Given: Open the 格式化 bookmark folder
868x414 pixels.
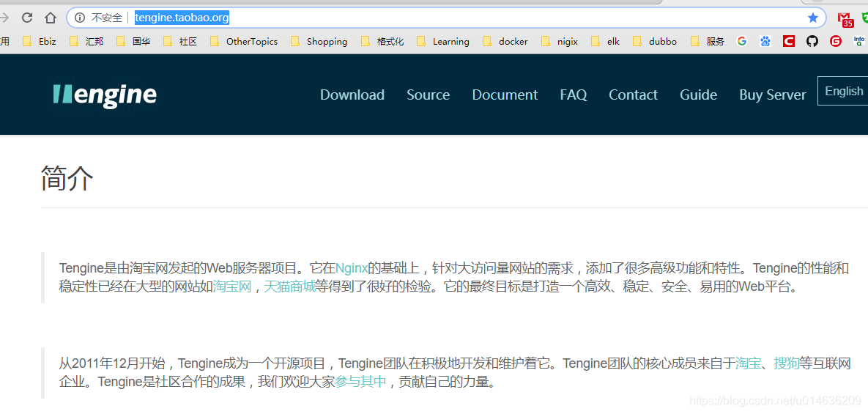Looking at the screenshot, I should tap(382, 41).
